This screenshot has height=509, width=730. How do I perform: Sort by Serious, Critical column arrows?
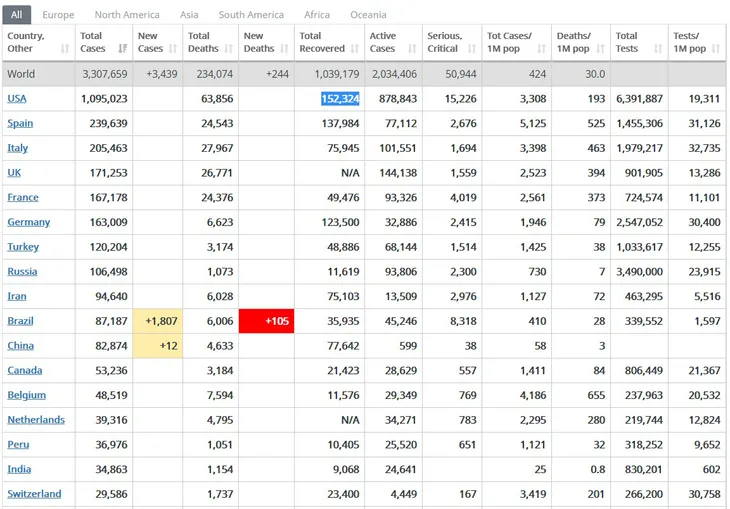[x=472, y=48]
